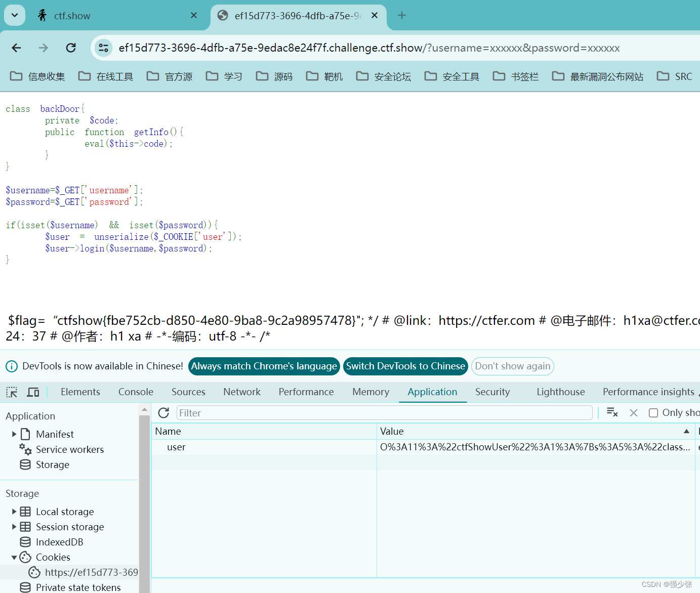Open the 信息收集 bookmark folder
Screen dimensions: 700x593
pyautogui.click(x=38, y=76)
